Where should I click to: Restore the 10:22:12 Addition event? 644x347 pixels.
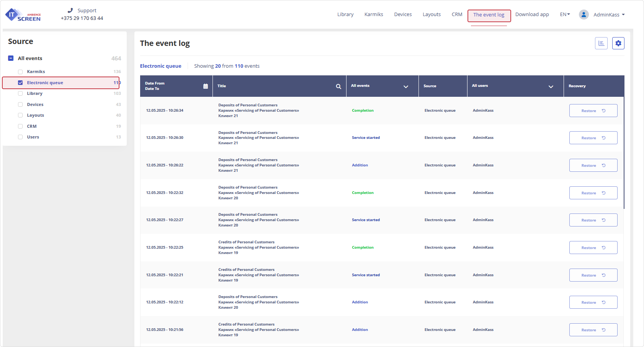(x=593, y=302)
